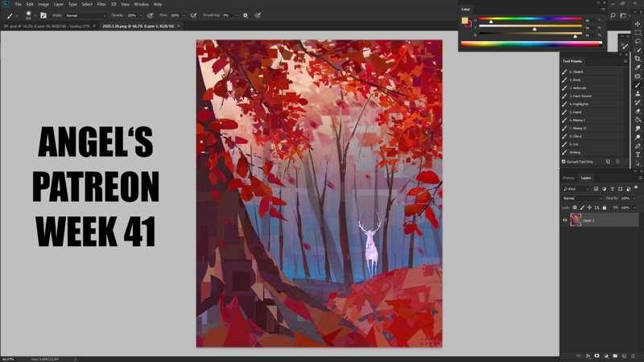Viewport: 644px width, 362px height.
Task: Open Opacity value dropdown in options bar
Action: [140, 15]
